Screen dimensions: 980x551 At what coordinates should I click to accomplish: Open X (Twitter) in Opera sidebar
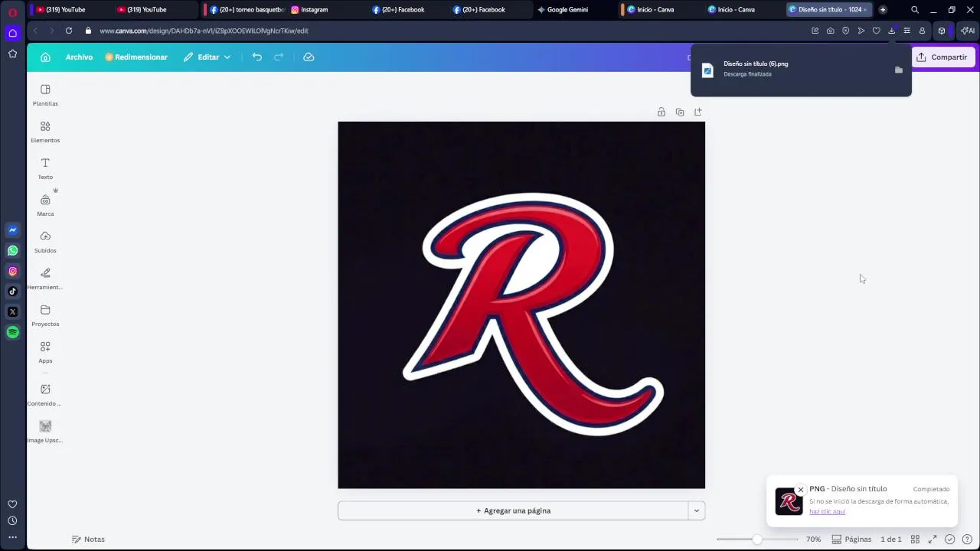coord(12,312)
